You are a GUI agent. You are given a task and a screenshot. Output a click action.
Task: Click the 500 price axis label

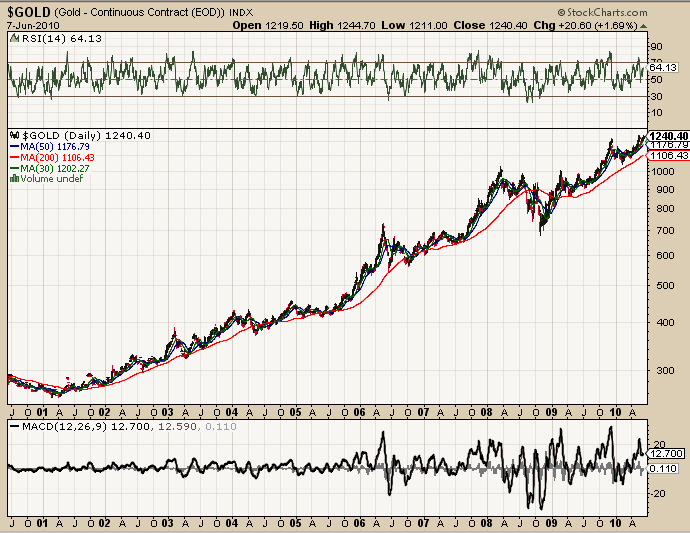click(665, 286)
